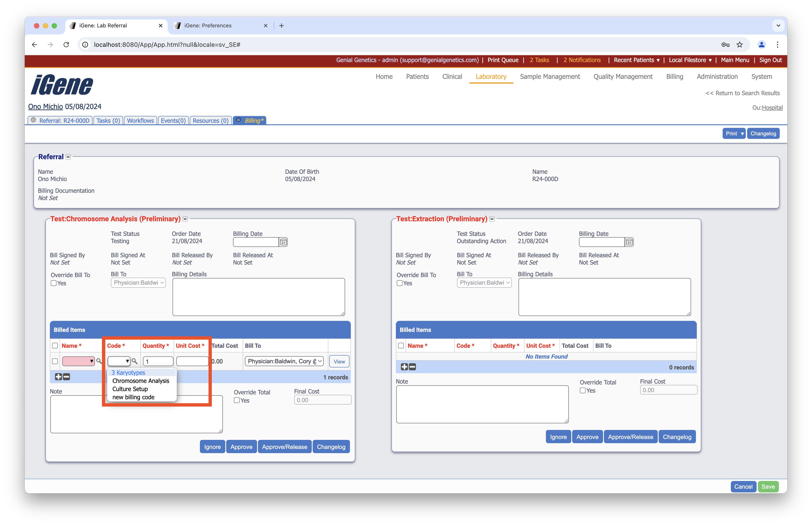The image size is (812, 526).
Task: Open Billing Date calendar for Extraction test
Action: click(629, 242)
